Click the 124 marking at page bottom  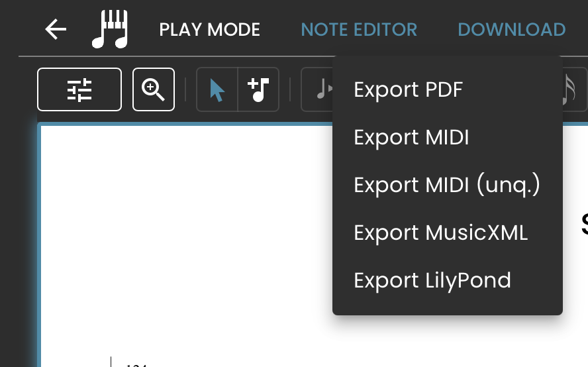(136, 365)
